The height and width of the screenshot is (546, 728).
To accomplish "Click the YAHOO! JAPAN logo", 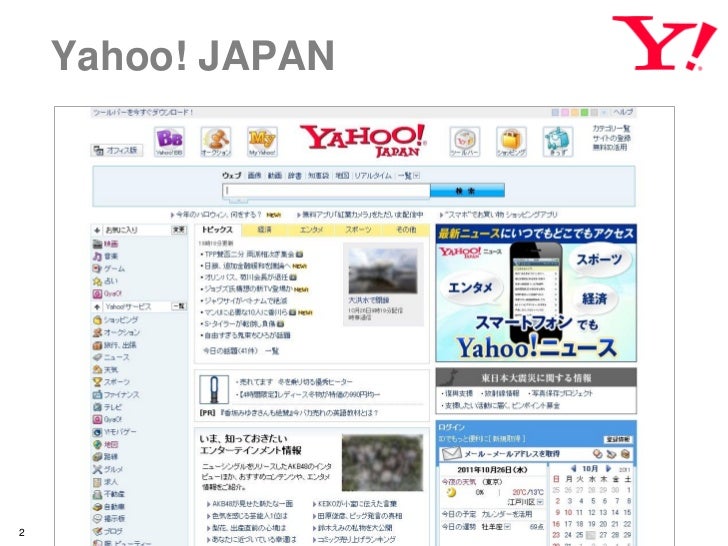I will [x=363, y=141].
